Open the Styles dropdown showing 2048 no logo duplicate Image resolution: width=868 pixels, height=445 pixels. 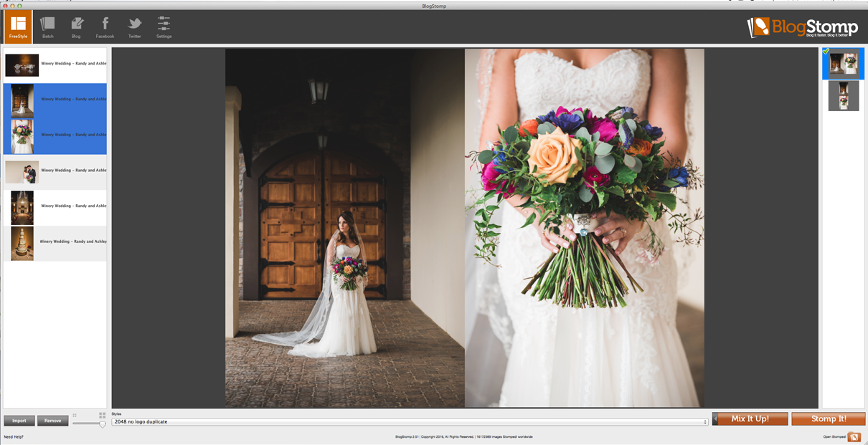tap(409, 421)
